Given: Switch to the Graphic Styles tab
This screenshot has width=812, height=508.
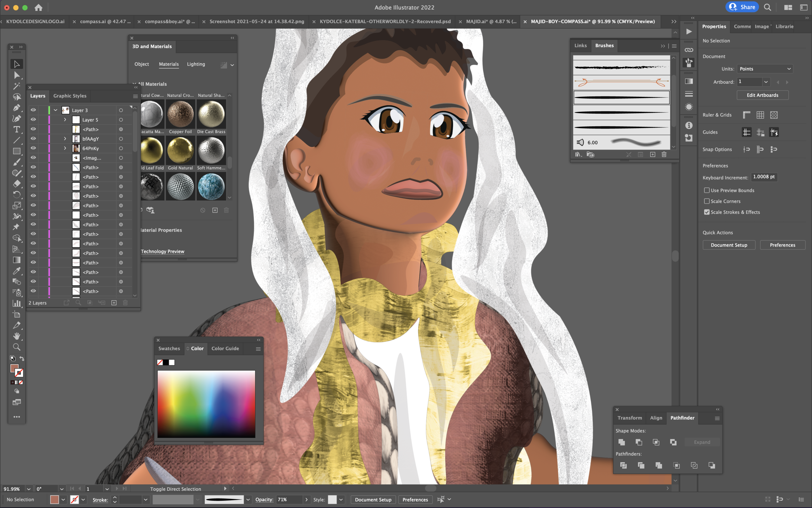Looking at the screenshot, I should click(x=70, y=96).
